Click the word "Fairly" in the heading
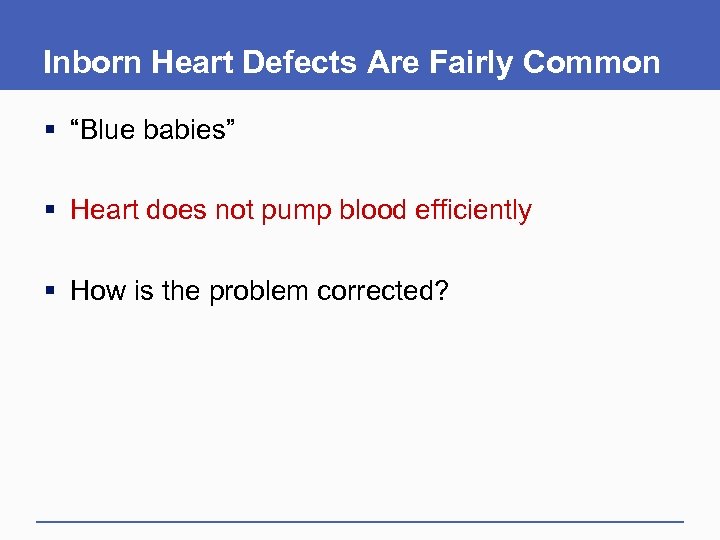The width and height of the screenshot is (720, 540). point(469,63)
